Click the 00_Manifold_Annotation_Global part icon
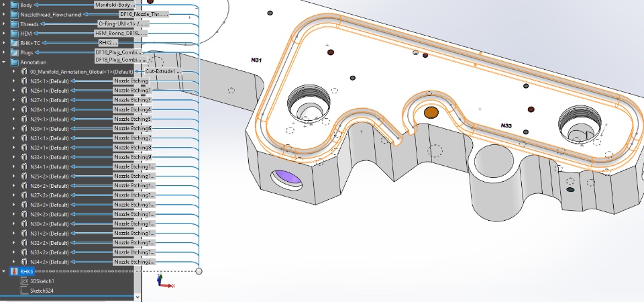This screenshot has width=644, height=302. [24, 72]
